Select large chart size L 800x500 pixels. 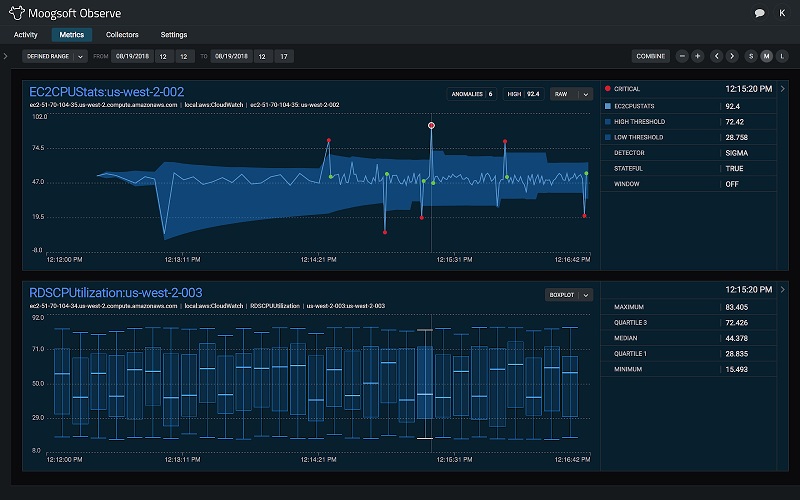tap(782, 56)
